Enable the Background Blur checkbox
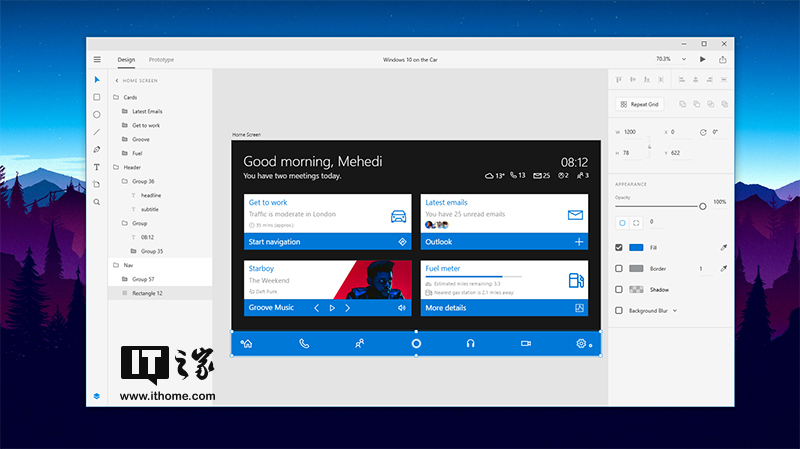Viewport: 800px width, 449px height. [619, 310]
